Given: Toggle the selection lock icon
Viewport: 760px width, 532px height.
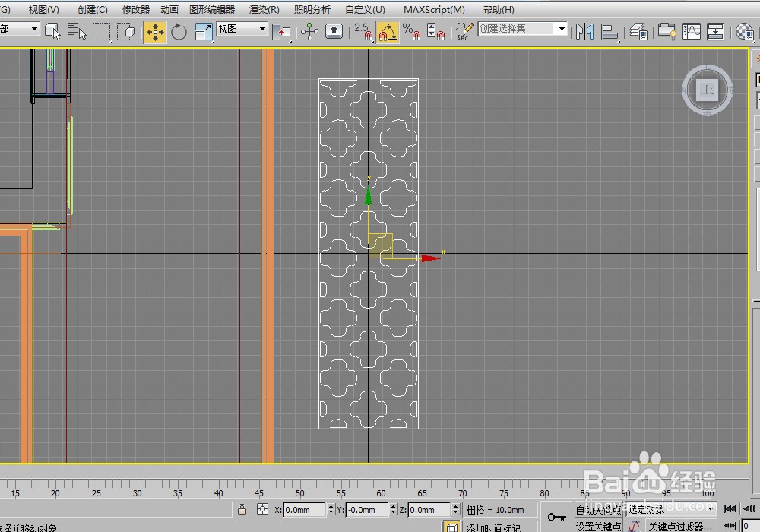Looking at the screenshot, I should 242,509.
